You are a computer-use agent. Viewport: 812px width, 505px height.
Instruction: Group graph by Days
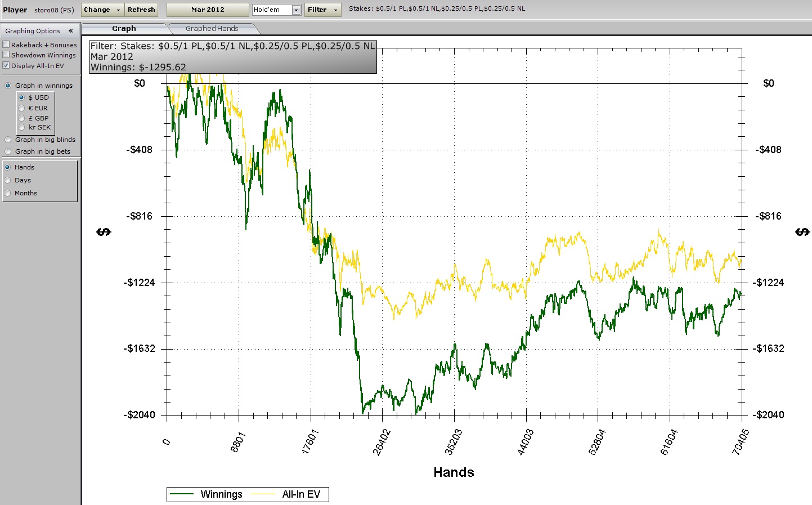(x=8, y=180)
